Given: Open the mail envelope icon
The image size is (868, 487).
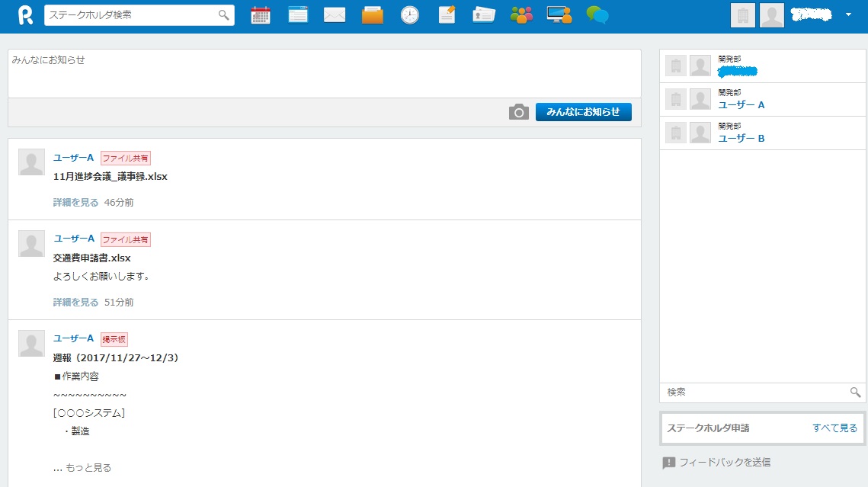Looking at the screenshot, I should pyautogui.click(x=334, y=14).
